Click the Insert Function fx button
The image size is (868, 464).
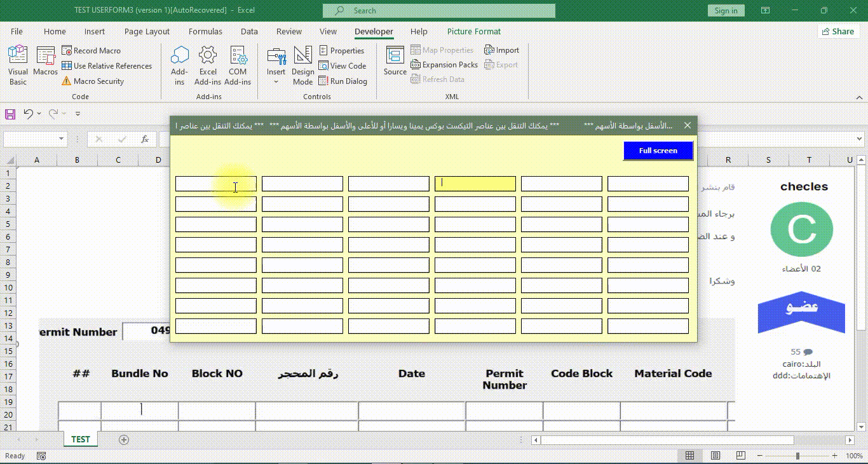tap(145, 139)
